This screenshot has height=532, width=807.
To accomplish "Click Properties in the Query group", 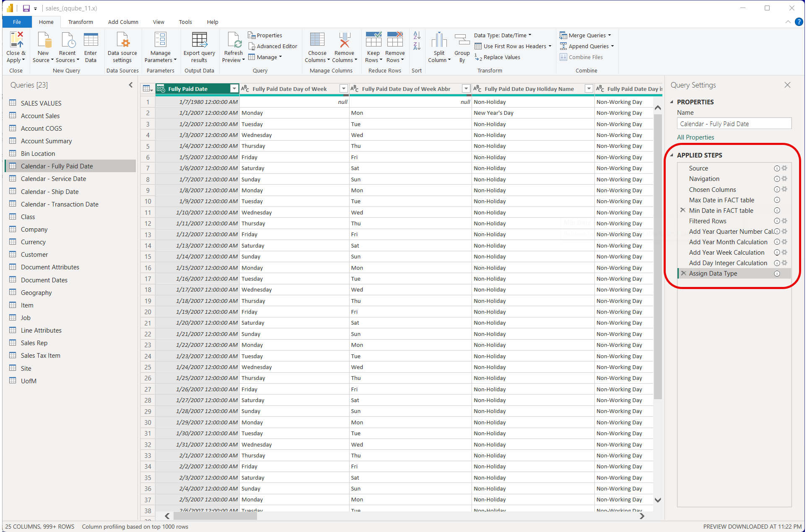I will click(x=265, y=35).
